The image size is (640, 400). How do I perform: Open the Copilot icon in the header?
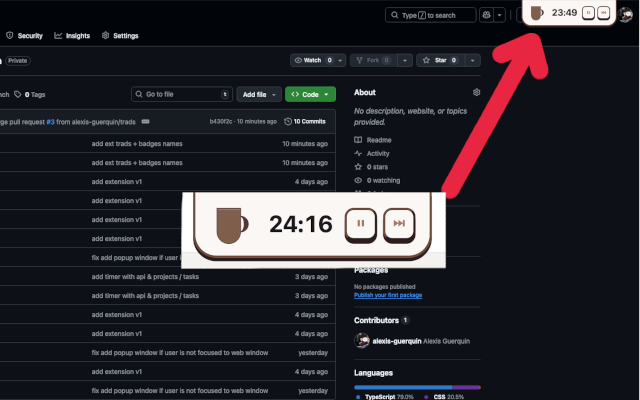pos(486,15)
